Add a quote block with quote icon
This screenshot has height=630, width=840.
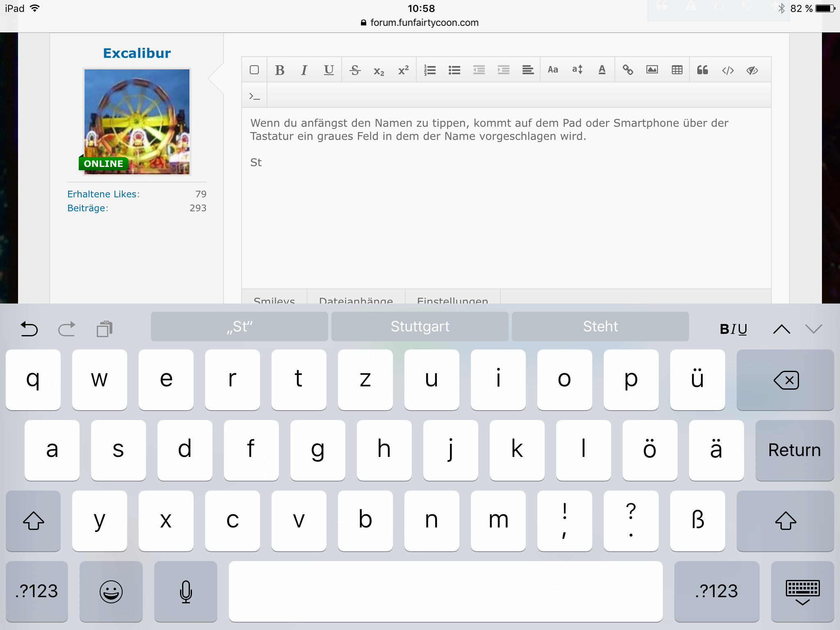pyautogui.click(x=702, y=70)
